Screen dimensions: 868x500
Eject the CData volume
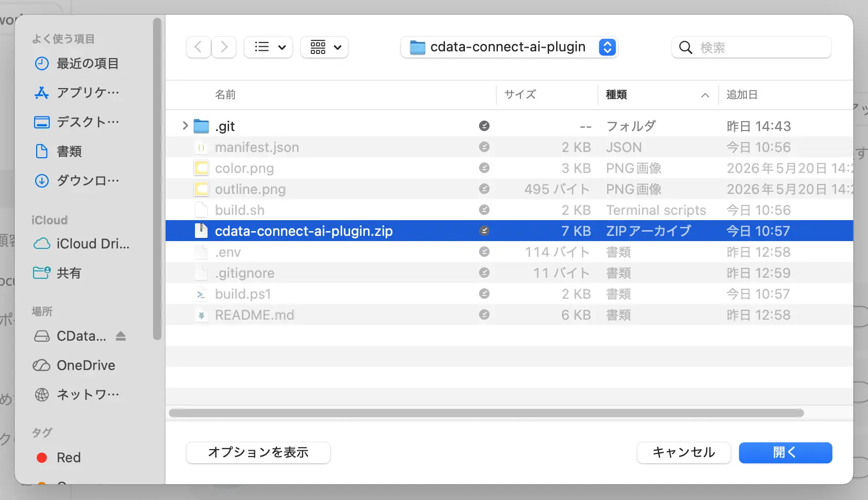point(121,336)
